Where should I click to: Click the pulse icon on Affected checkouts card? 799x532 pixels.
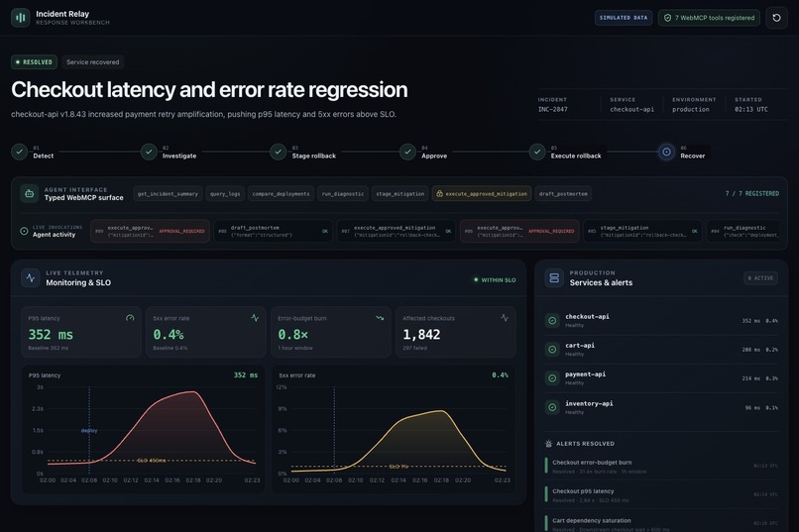click(505, 318)
